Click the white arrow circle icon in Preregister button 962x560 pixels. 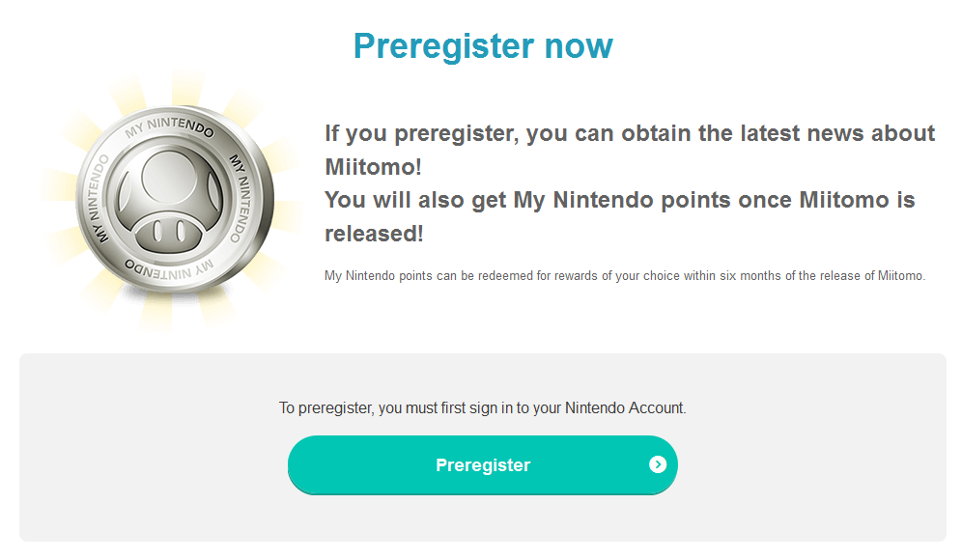point(658,465)
